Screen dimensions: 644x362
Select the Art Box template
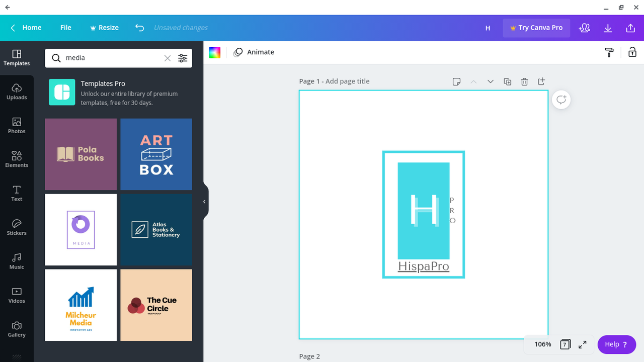156,154
